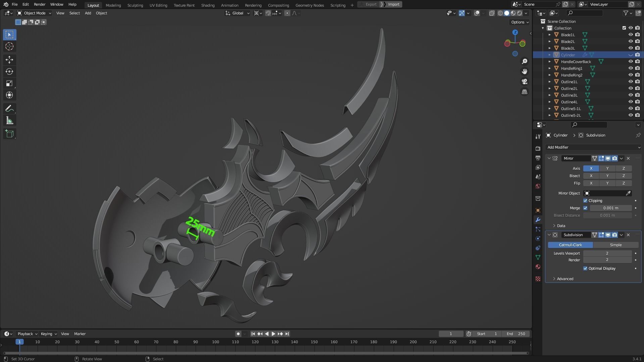Click the pan view hand icon
Image resolution: width=644 pixels, height=362 pixels.
click(x=524, y=71)
